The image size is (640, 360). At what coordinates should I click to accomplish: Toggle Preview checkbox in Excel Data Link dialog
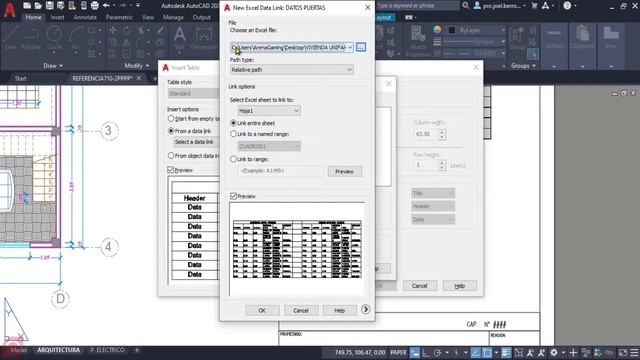coord(233,196)
